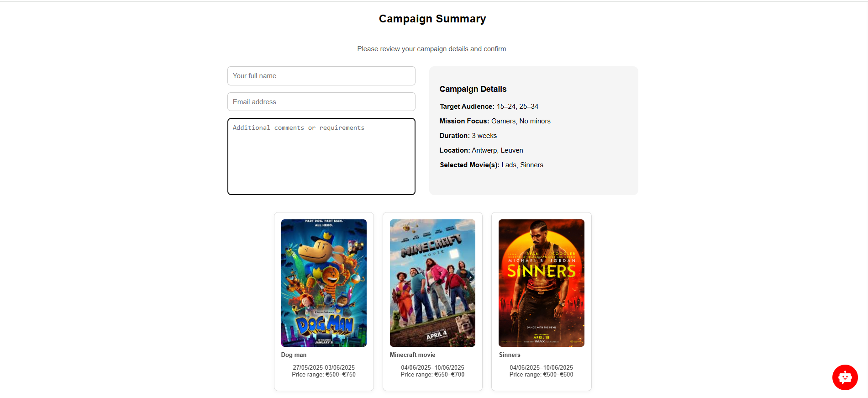Click Price range €500–€750 text
This screenshot has height=398, width=868.
[324, 375]
